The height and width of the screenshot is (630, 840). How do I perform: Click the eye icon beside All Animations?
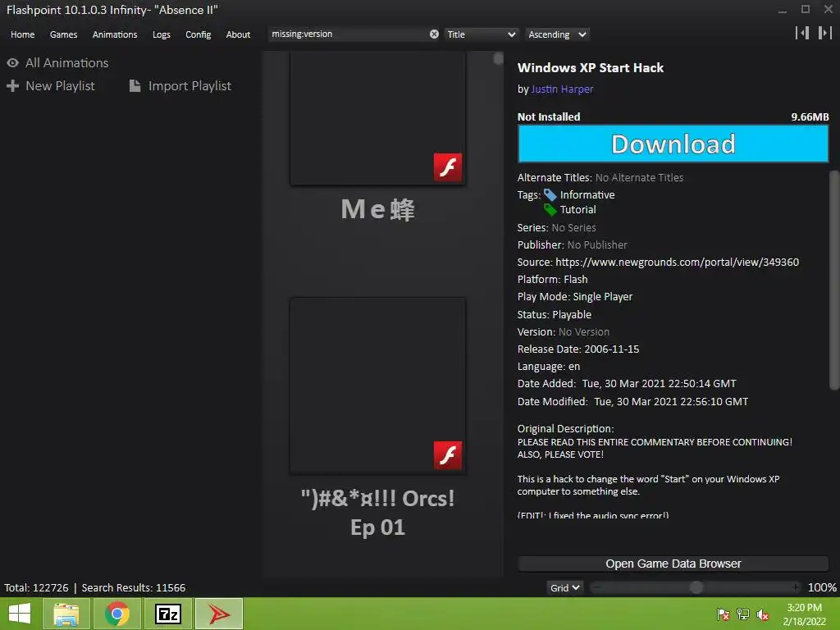click(13, 62)
